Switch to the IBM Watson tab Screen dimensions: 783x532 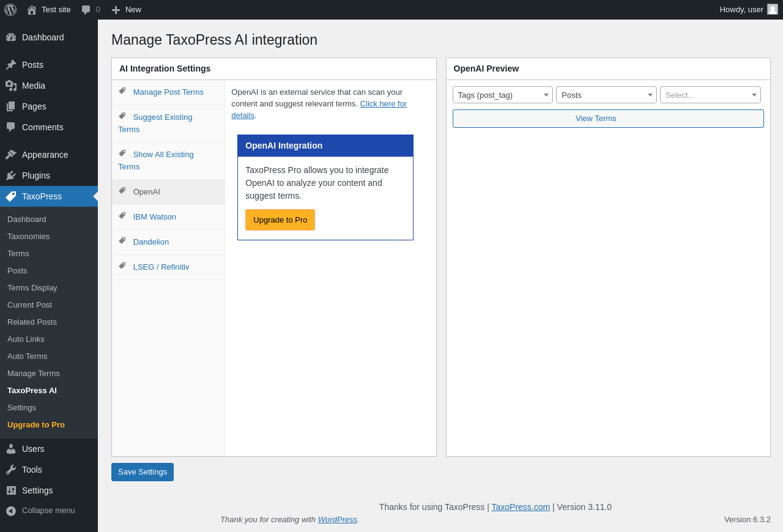(154, 217)
